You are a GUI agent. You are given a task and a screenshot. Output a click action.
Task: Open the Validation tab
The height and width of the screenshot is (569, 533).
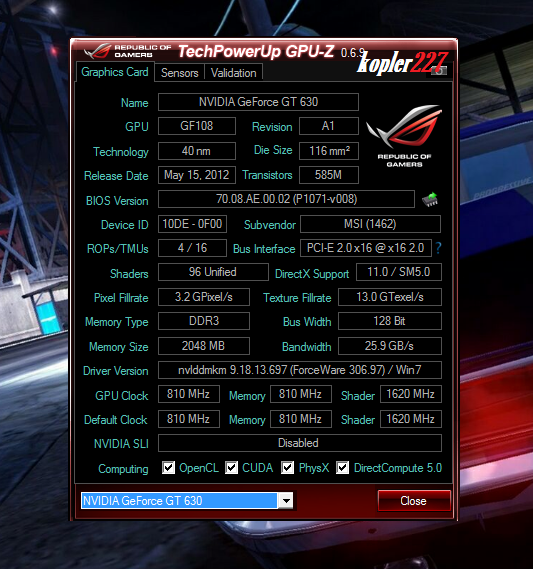pyautogui.click(x=233, y=73)
